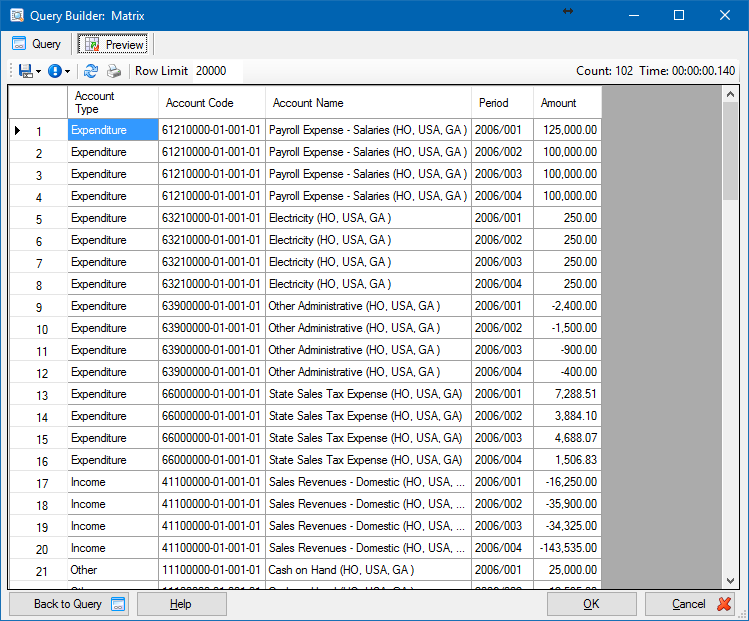Click the Period column header
749x621 pixels.
point(502,102)
